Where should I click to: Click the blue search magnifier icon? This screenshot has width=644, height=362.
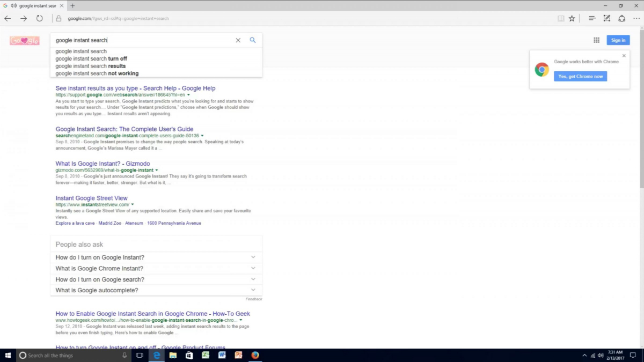click(x=253, y=40)
